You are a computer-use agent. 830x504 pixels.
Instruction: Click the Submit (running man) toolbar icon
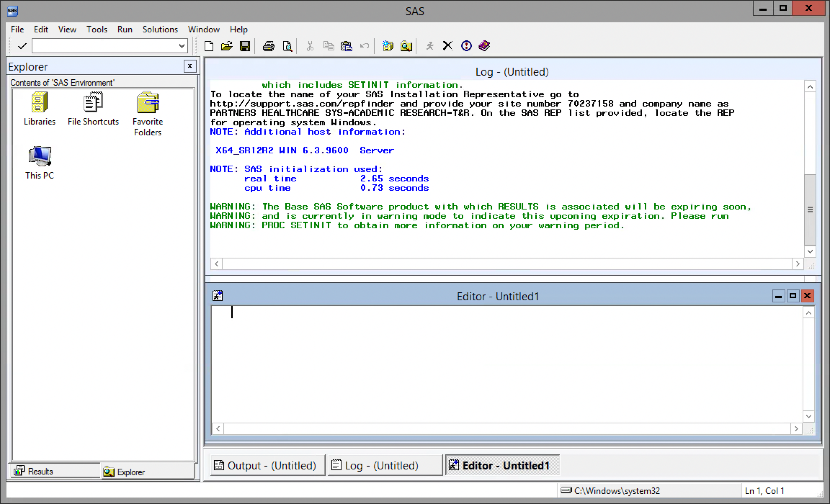(429, 46)
